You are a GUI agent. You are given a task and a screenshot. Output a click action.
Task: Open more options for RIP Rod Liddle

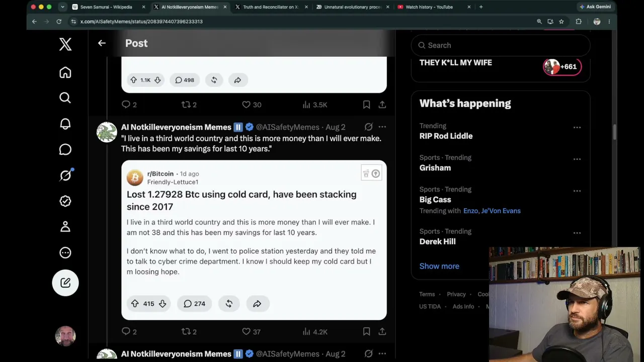click(x=577, y=127)
